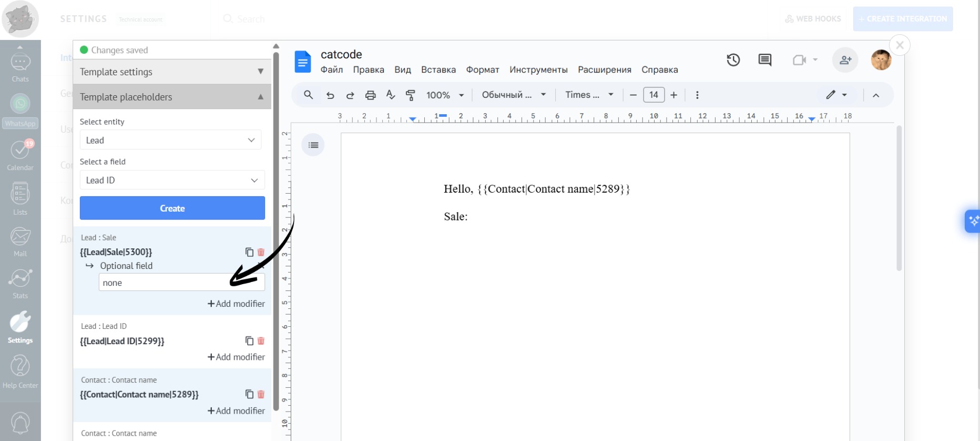Open the Lead ID field dropdown
This screenshot has width=980, height=441.
coord(172,180)
